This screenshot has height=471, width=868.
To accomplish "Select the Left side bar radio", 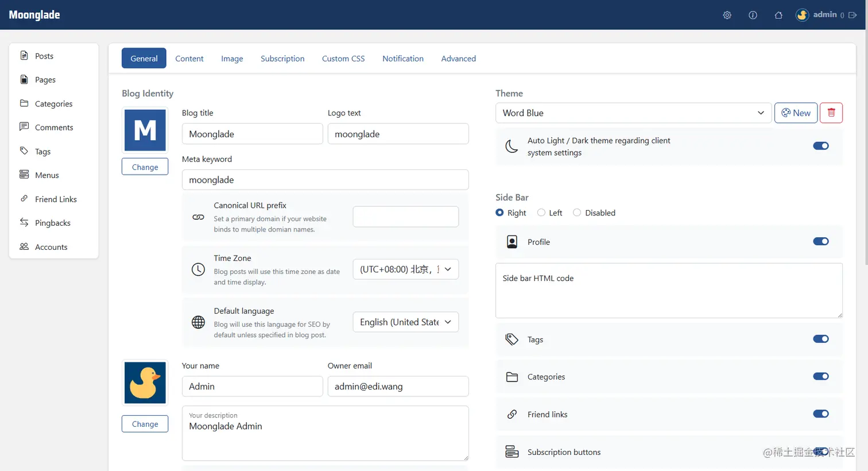I will coord(541,213).
